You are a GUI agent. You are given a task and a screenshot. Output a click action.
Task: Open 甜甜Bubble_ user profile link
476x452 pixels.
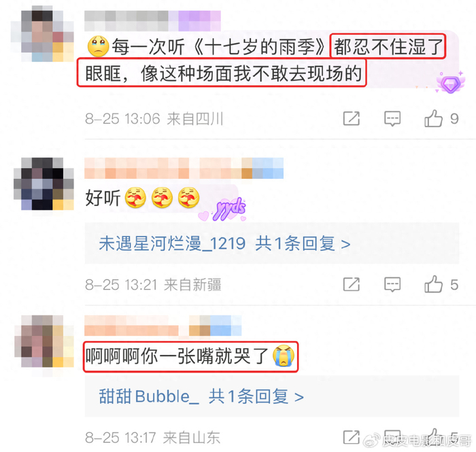pyautogui.click(x=149, y=396)
